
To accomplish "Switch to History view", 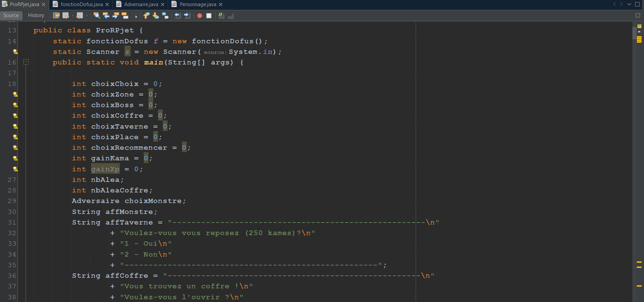I will coord(36,15).
